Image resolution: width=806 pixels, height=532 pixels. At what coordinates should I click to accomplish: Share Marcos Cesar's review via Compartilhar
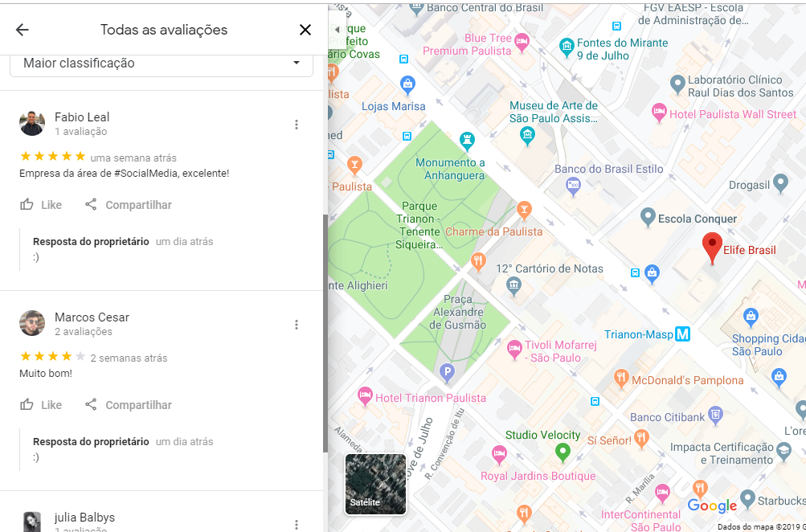click(x=129, y=405)
